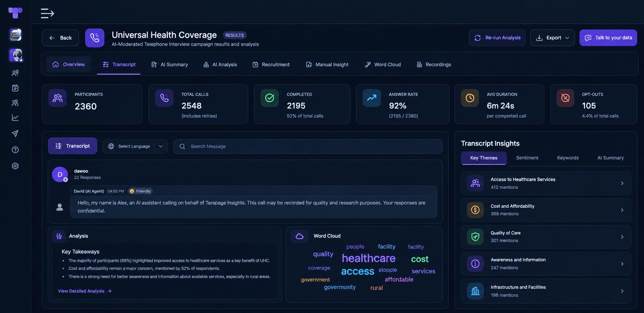This screenshot has height=313, width=644.
Task: Click Talk to your data button
Action: point(608,38)
